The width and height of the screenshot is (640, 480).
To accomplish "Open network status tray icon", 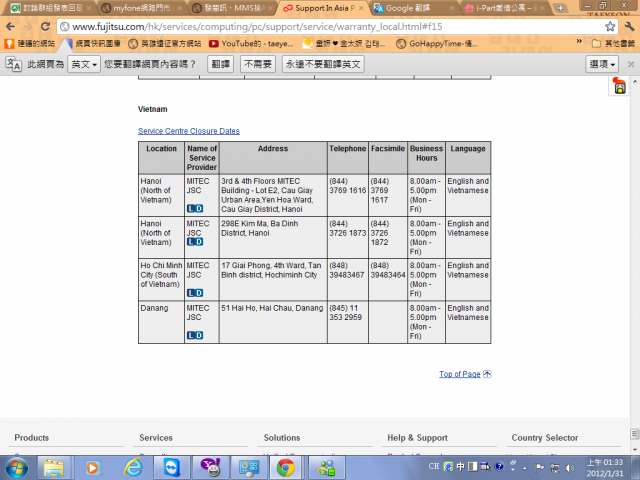I will coord(555,468).
